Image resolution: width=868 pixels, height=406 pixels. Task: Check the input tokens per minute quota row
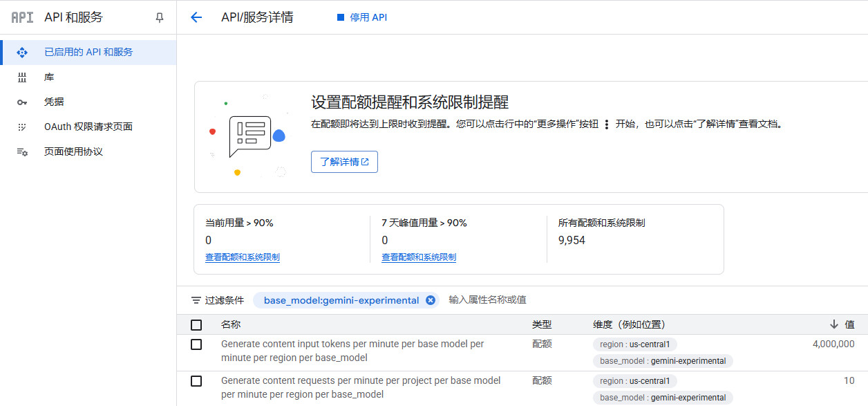click(196, 344)
